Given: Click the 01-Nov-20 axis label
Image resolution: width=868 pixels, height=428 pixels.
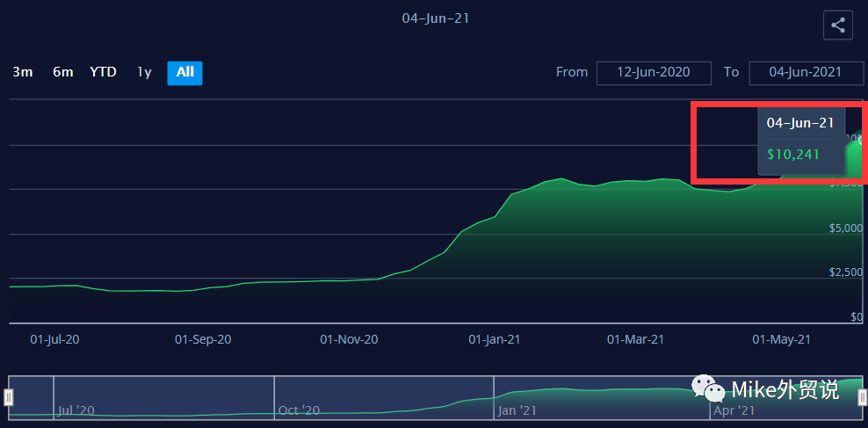Looking at the screenshot, I should [x=349, y=339].
